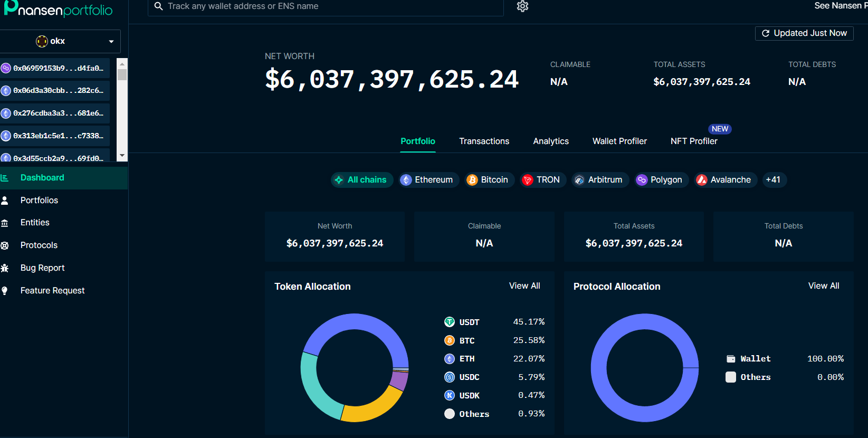Select the All chains filter
The image size is (868, 438).
coord(361,180)
